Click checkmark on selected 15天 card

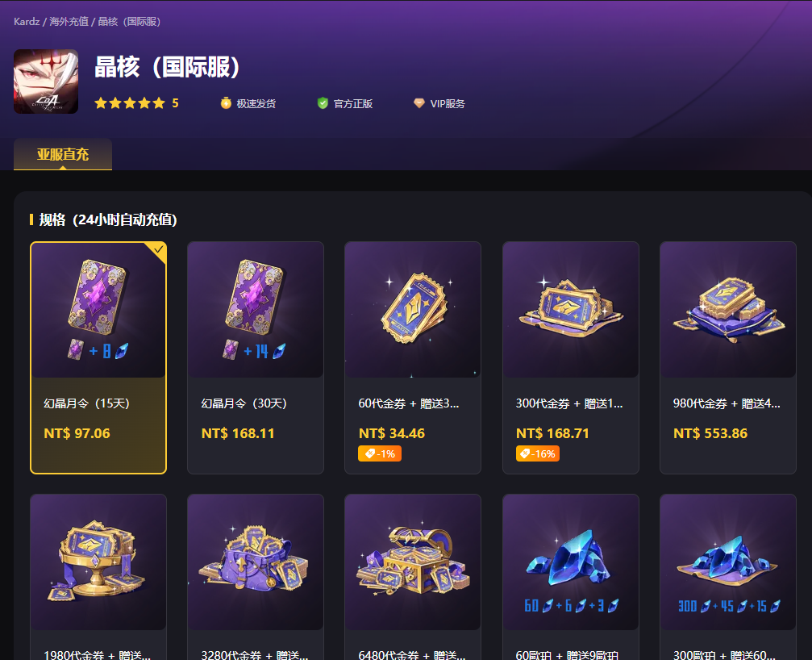point(159,249)
